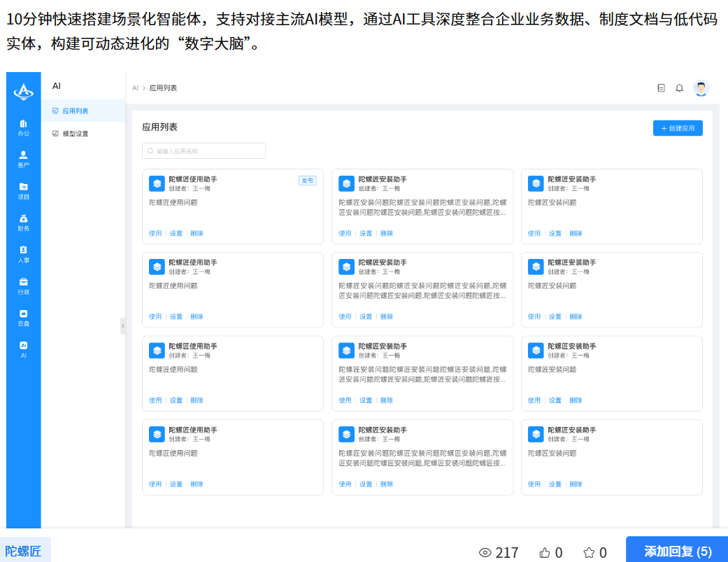Screen dimensions: 728x562
Task: Collapse the AI side menu panel handle
Action: tap(122, 326)
